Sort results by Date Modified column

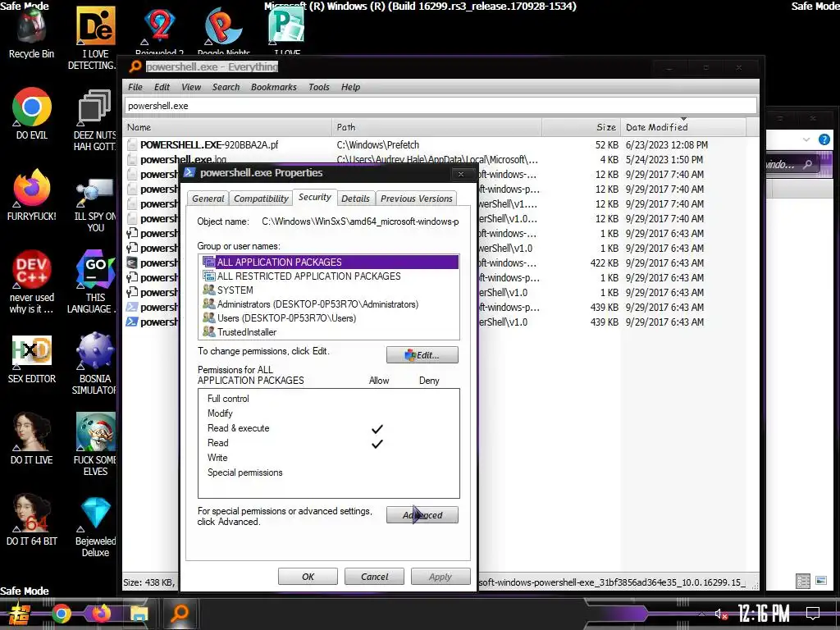tap(683, 127)
